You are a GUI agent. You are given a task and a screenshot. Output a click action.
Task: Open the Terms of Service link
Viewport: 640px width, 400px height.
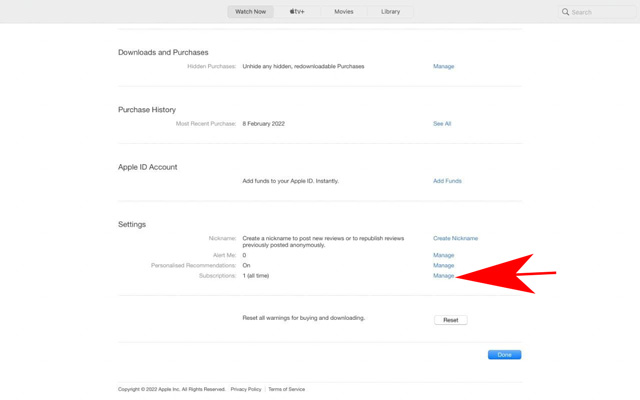click(x=287, y=389)
